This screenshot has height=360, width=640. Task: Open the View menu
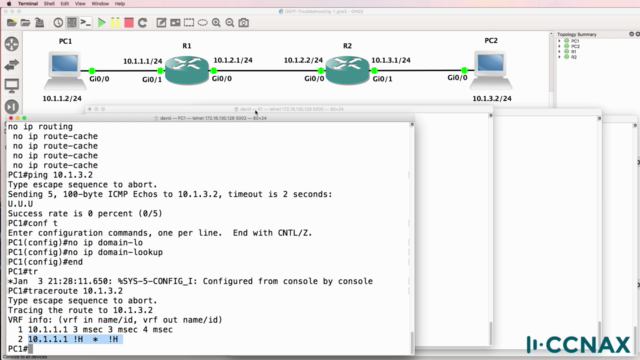point(80,4)
